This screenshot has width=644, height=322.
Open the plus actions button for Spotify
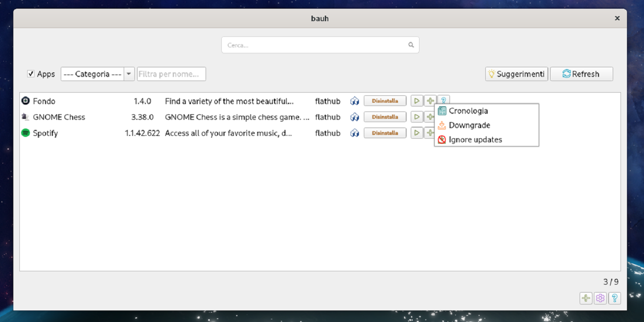[x=429, y=133]
